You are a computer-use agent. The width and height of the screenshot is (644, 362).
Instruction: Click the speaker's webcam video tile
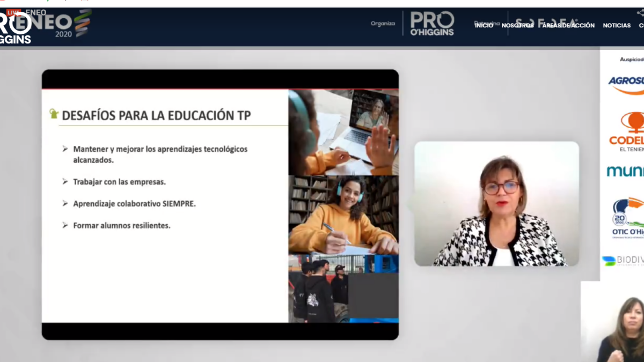coord(496,204)
